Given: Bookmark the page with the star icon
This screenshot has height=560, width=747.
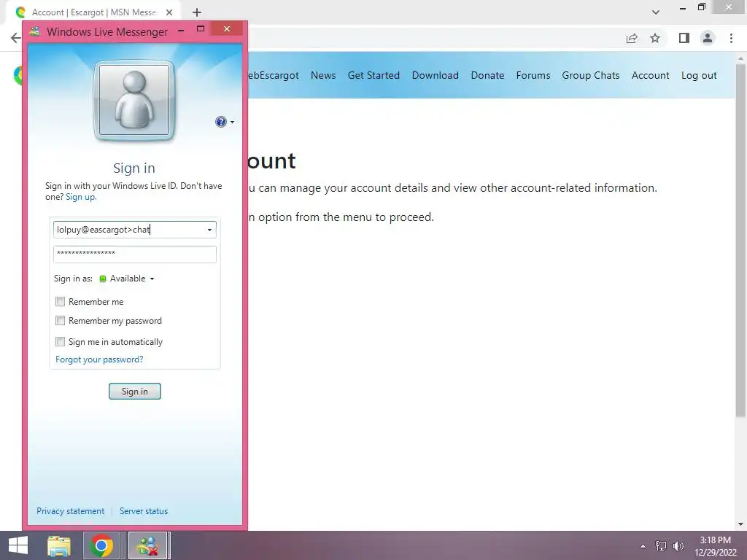Looking at the screenshot, I should pyautogui.click(x=655, y=38).
